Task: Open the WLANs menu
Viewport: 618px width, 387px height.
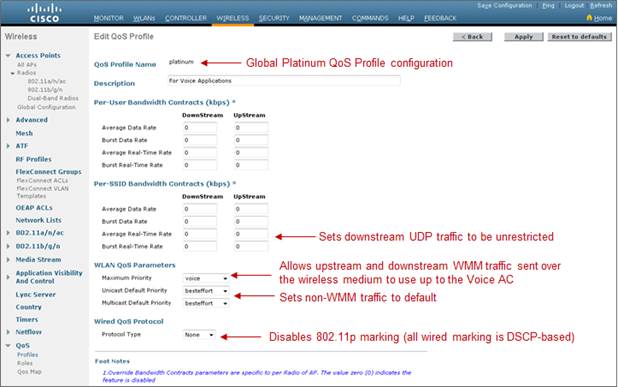Action: [x=144, y=18]
